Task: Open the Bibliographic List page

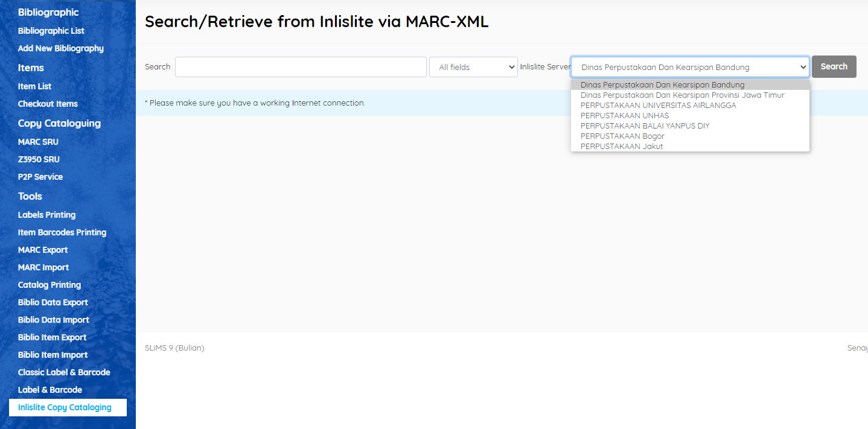Action: [51, 30]
